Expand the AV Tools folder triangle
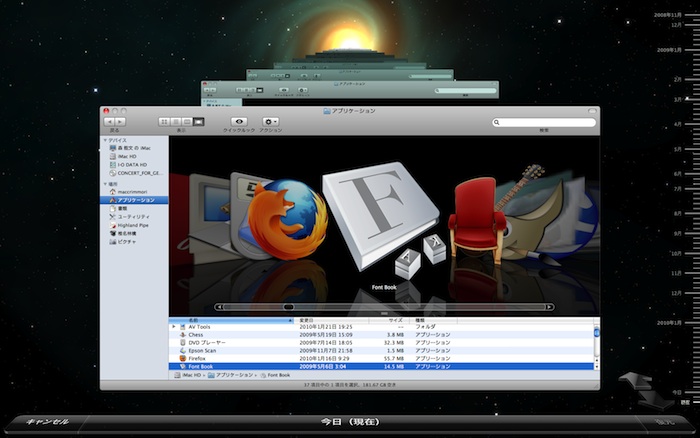 (174, 327)
